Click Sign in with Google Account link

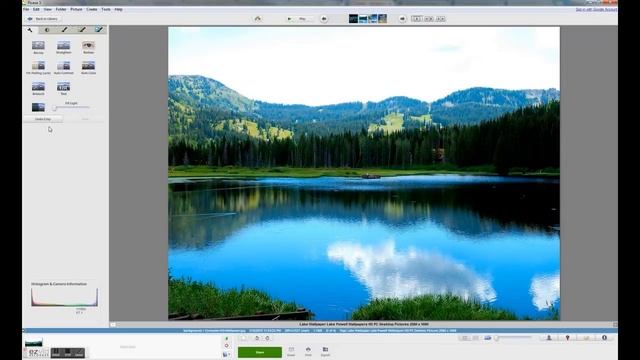[596, 9]
